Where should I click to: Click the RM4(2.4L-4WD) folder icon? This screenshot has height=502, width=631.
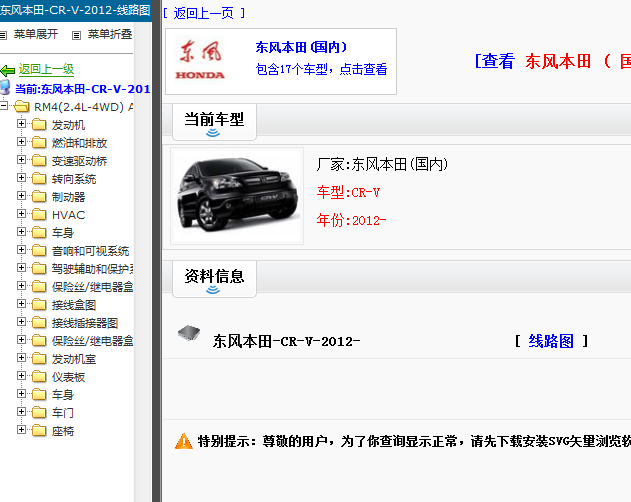click(x=21, y=107)
